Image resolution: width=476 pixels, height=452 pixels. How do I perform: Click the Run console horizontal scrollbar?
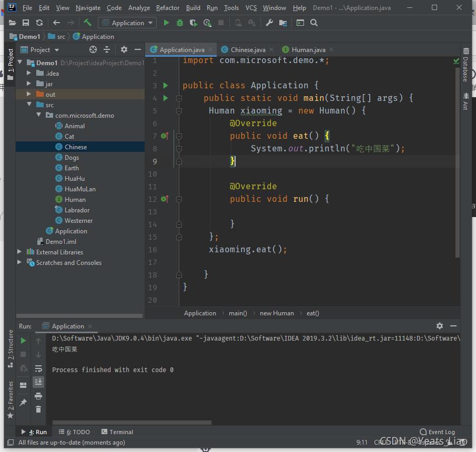pos(131,422)
